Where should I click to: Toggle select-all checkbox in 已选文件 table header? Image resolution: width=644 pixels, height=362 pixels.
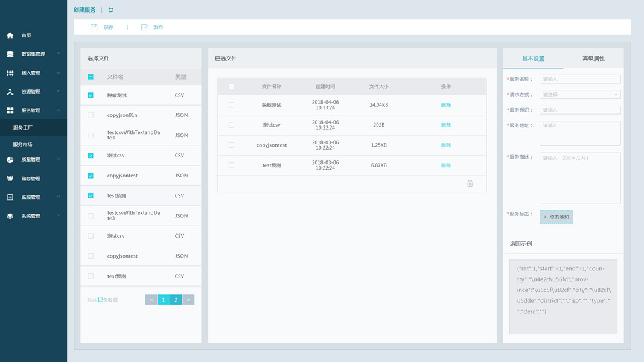(231, 87)
